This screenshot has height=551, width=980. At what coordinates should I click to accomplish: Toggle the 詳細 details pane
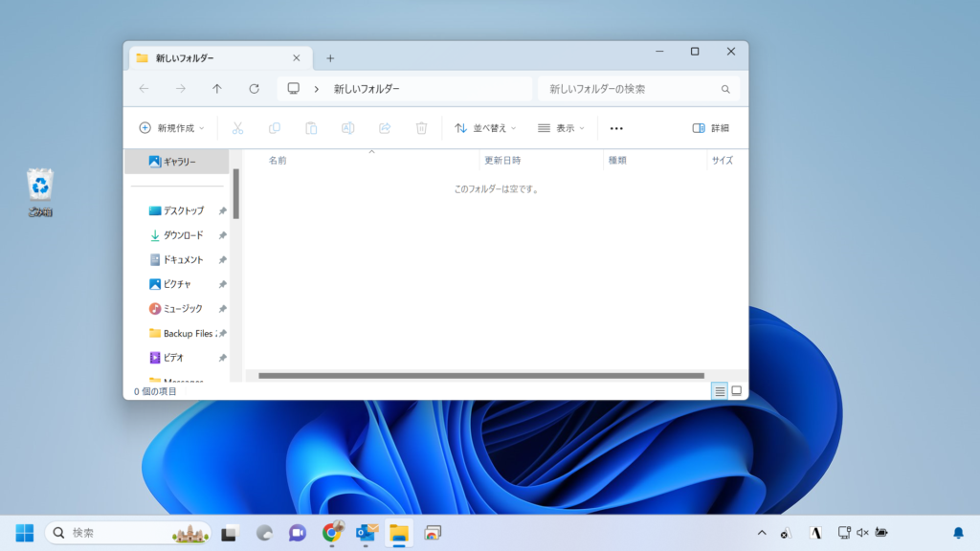[x=711, y=128]
